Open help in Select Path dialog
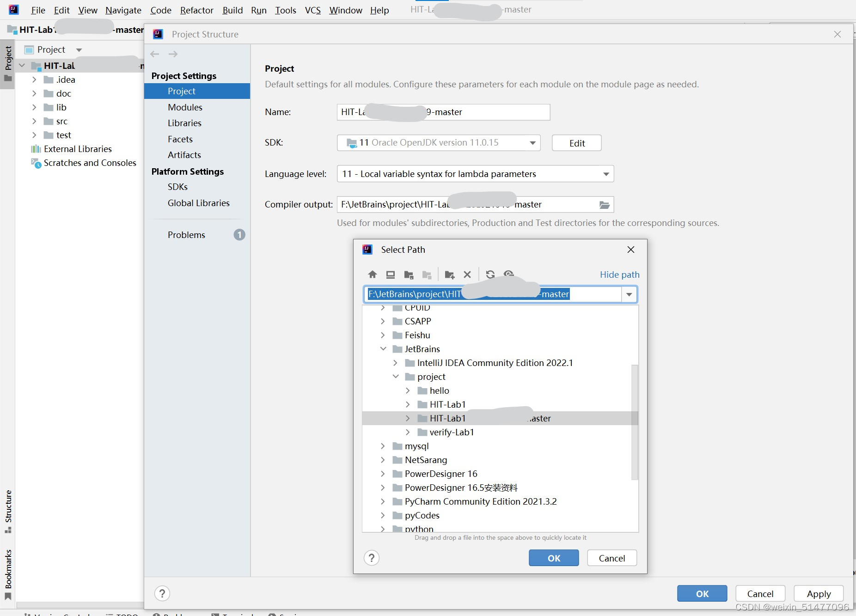The width and height of the screenshot is (856, 616). (x=372, y=558)
